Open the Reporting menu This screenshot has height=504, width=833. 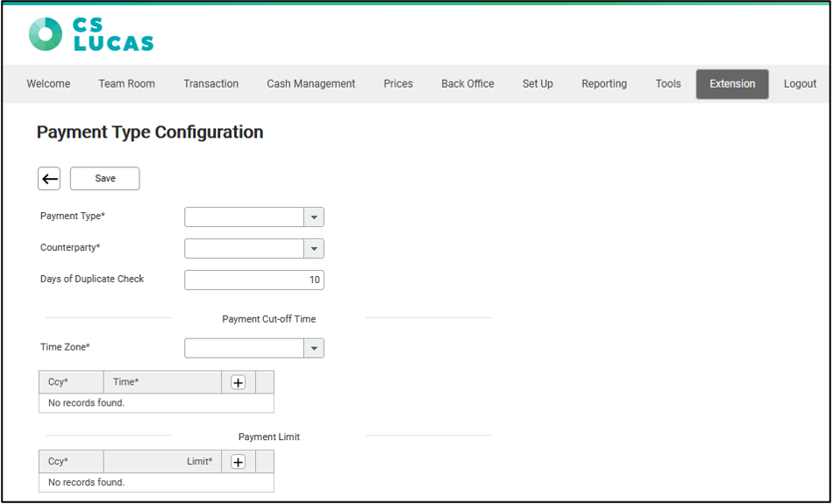(604, 84)
